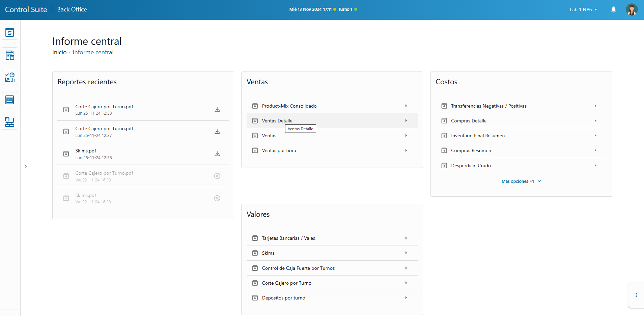The image size is (644, 316).
Task: Expand the Product-Mix Consolidado arrow
Action: 406,106
